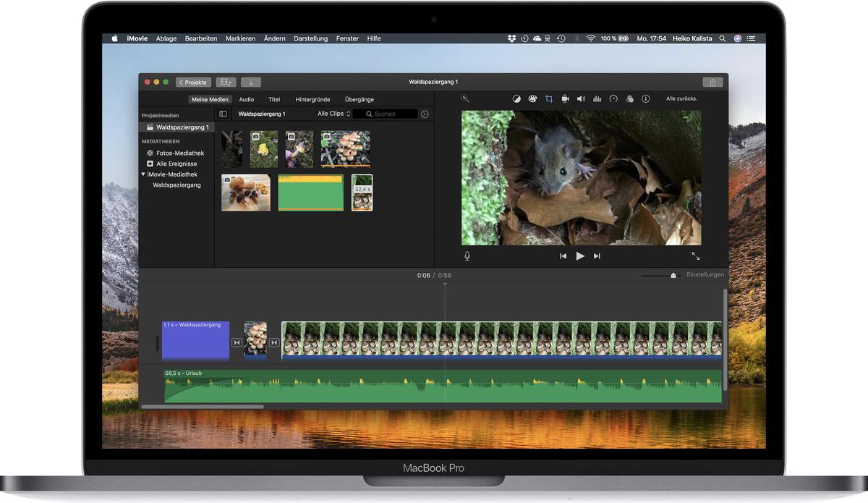Open the Fenster menu
This screenshot has width=868, height=503.
[347, 38]
